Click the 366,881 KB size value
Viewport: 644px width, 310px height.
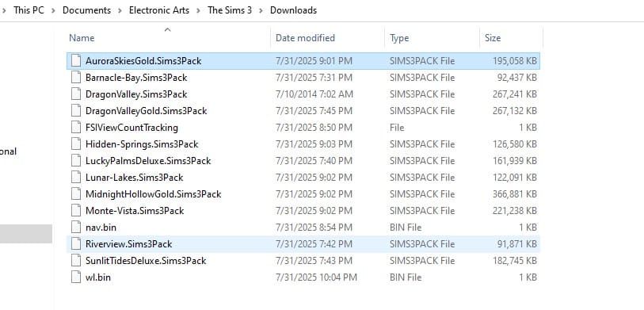click(515, 194)
